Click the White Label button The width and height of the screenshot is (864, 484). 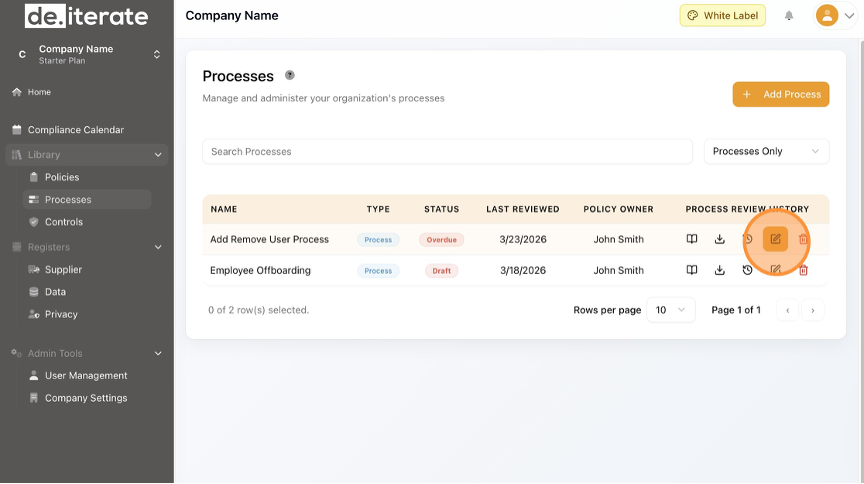click(x=723, y=16)
